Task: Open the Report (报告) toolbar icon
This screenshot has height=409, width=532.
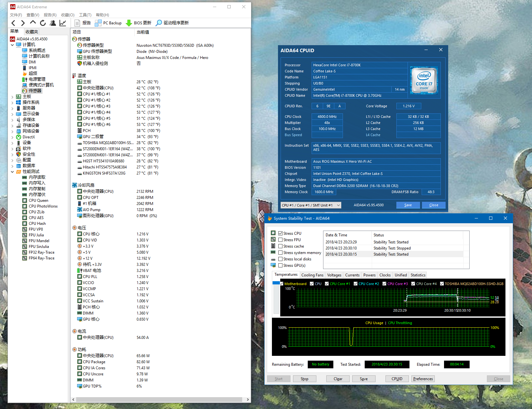Action: (77, 23)
